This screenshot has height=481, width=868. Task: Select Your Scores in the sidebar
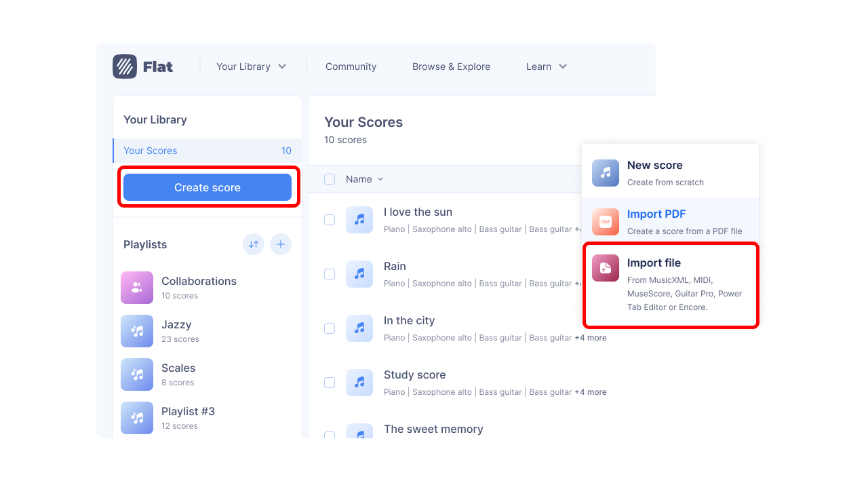150,151
